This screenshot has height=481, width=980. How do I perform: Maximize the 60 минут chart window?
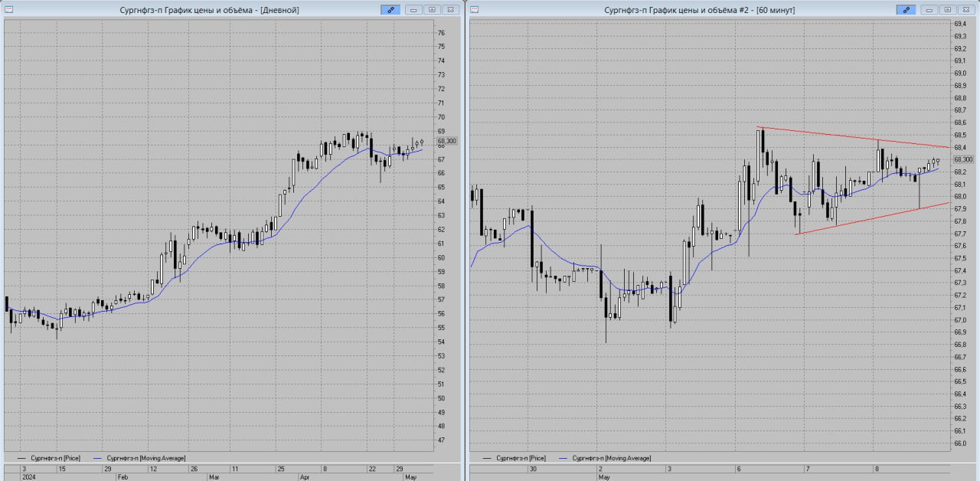click(948, 10)
